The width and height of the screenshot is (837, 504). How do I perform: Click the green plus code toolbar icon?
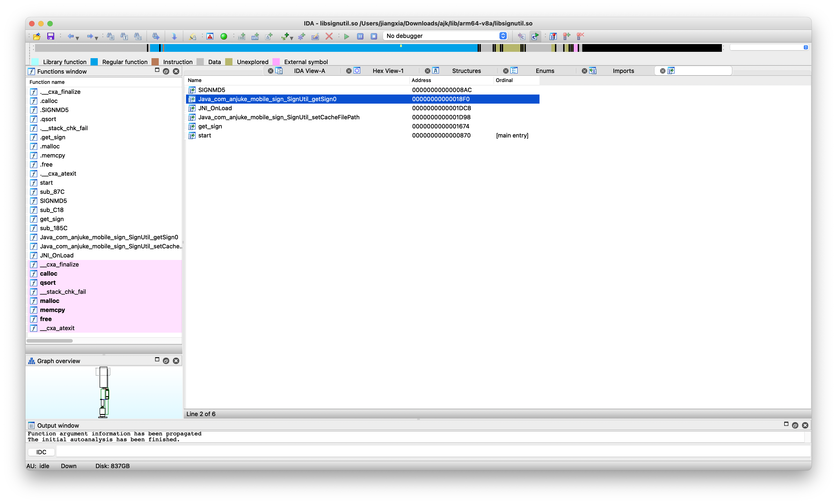[x=242, y=36]
